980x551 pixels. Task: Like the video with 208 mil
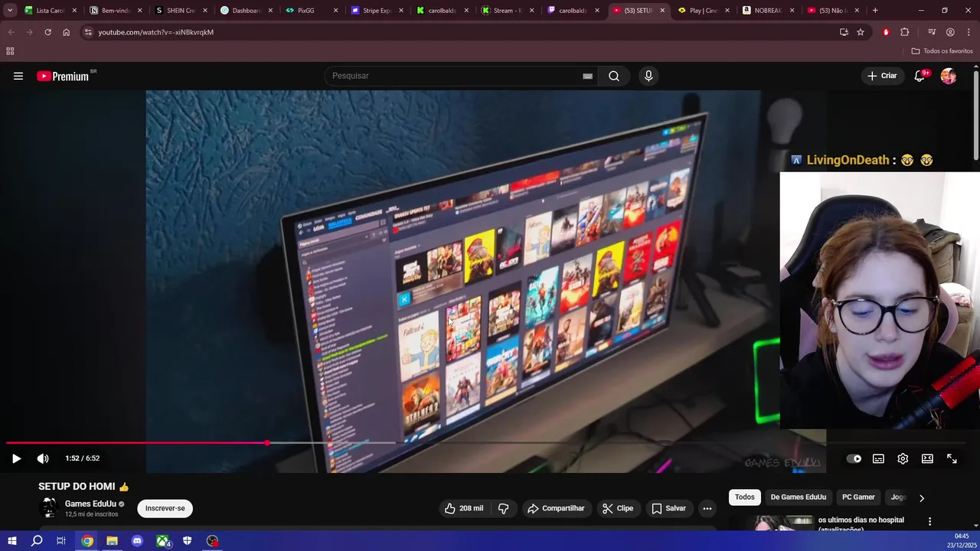[x=464, y=508]
